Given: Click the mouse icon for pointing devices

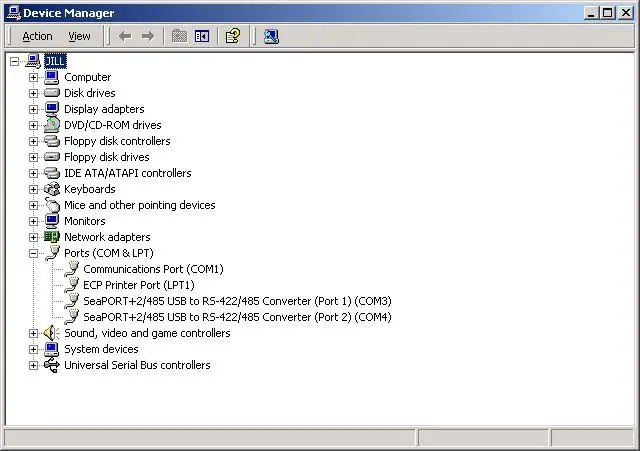Looking at the screenshot, I should [52, 205].
